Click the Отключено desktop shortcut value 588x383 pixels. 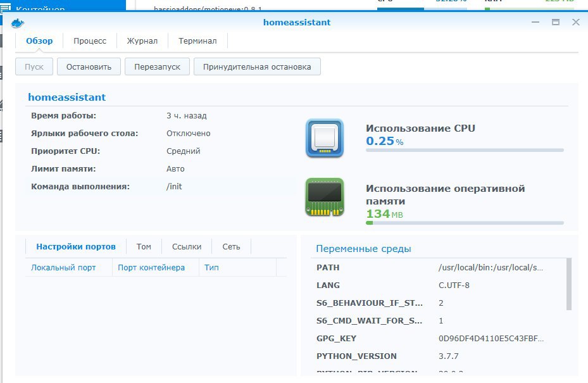[188, 134]
